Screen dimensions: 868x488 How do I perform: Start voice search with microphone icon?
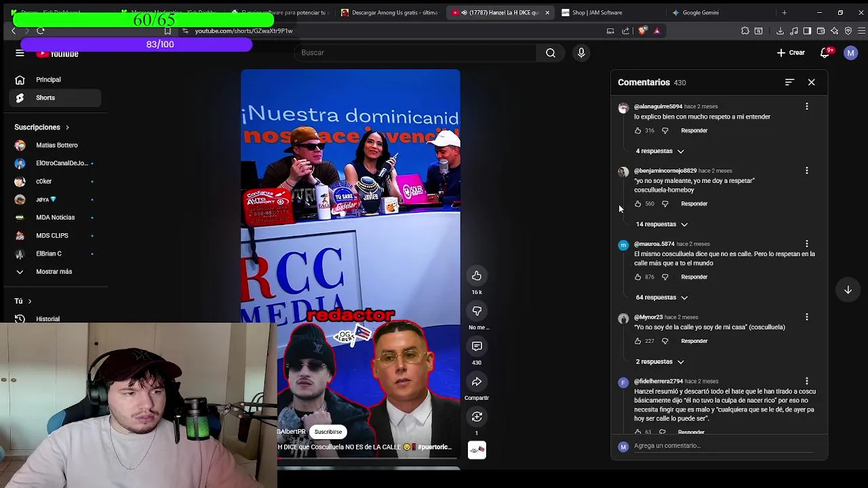(x=581, y=53)
